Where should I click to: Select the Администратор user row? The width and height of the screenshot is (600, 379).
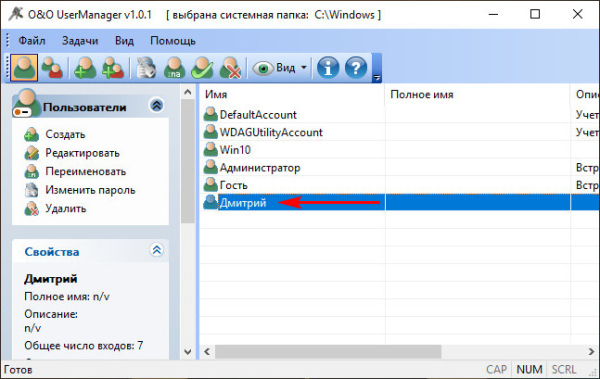399,167
